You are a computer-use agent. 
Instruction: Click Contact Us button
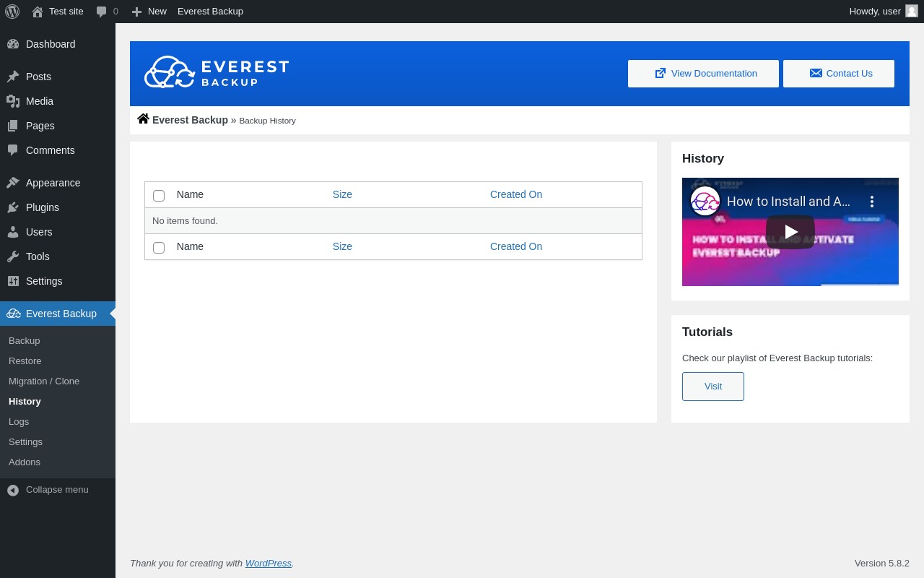pos(839,74)
